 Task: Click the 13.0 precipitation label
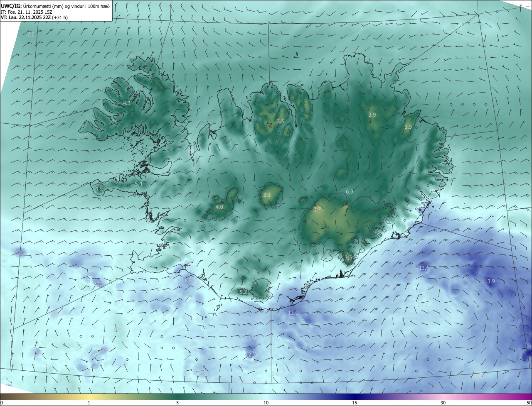(x=293, y=313)
